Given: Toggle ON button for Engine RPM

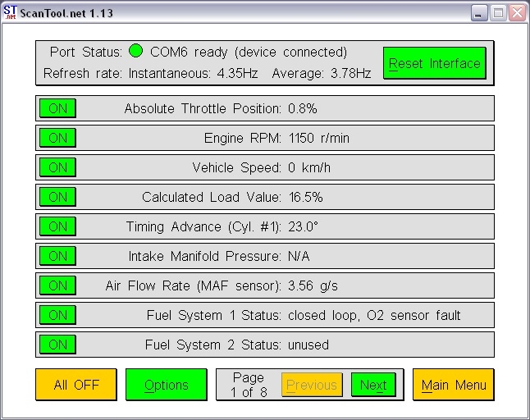Looking at the screenshot, I should pos(57,138).
